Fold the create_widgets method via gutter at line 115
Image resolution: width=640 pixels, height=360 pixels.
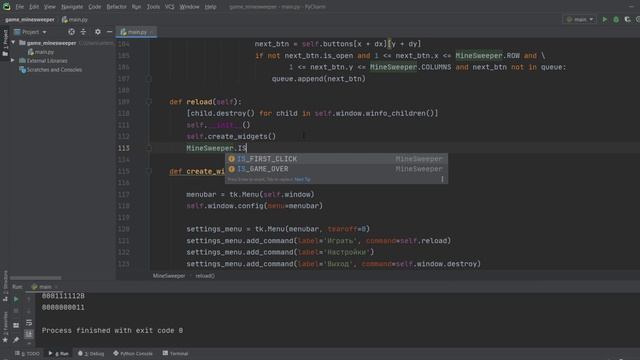[x=149, y=171]
